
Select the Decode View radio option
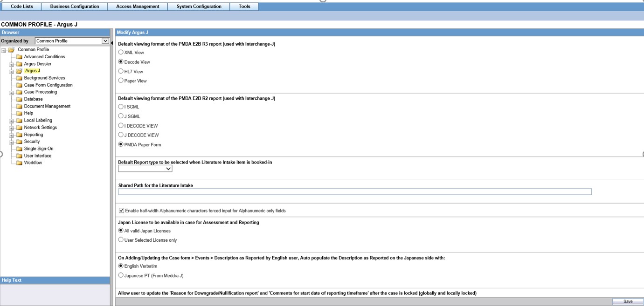pyautogui.click(x=121, y=61)
